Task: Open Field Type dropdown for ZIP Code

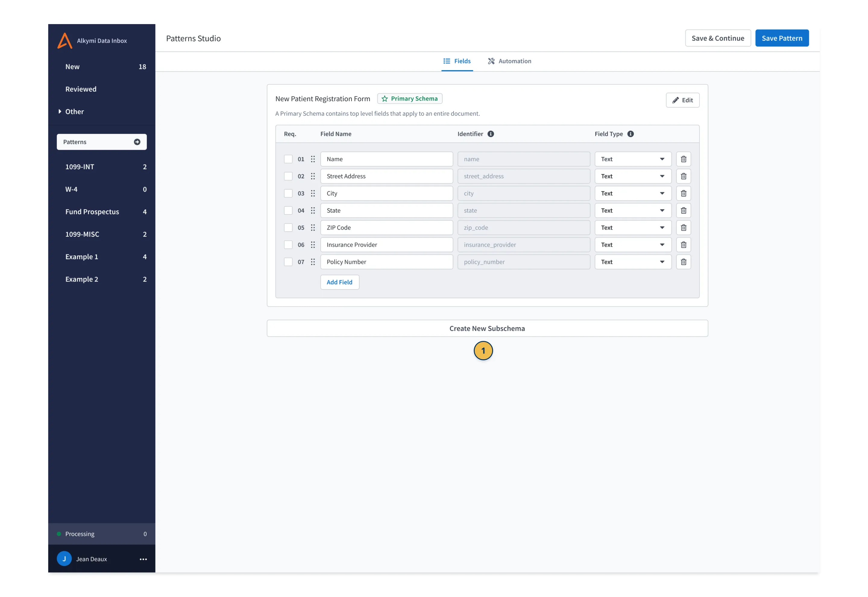Action: [x=633, y=227]
